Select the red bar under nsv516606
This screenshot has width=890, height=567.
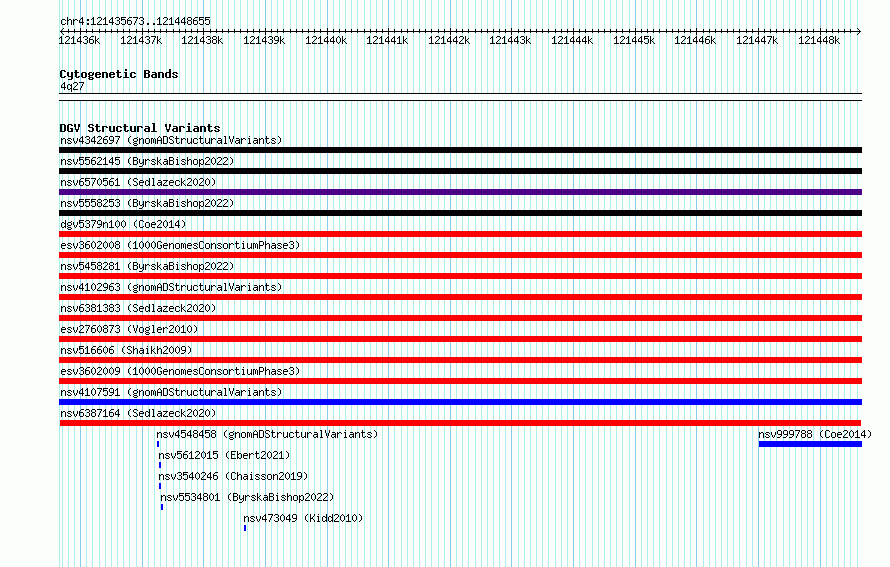[x=460, y=360]
